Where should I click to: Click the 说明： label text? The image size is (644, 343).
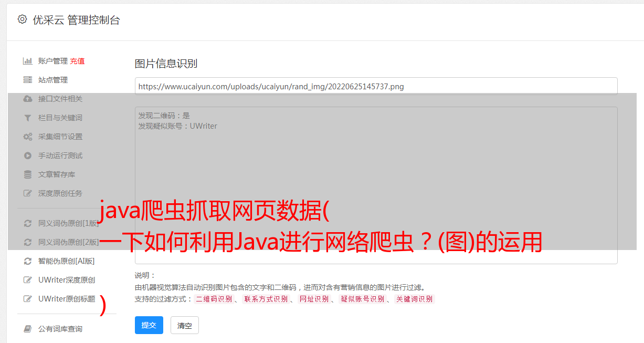(145, 275)
